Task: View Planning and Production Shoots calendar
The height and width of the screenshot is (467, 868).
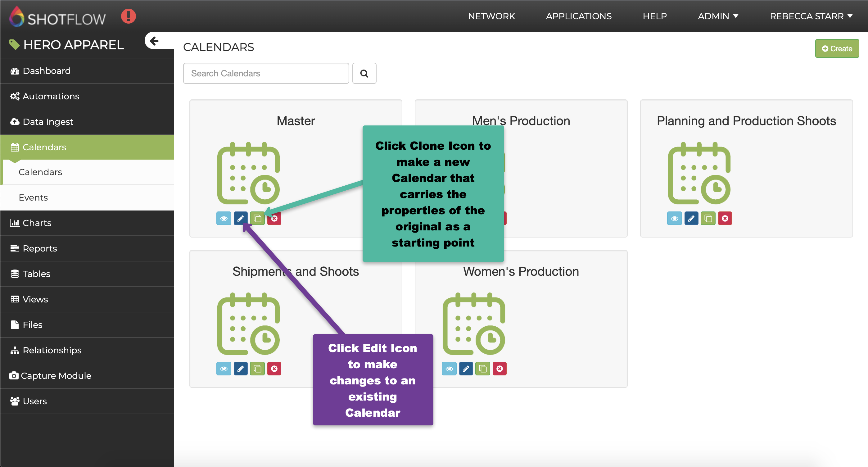Action: click(x=674, y=218)
